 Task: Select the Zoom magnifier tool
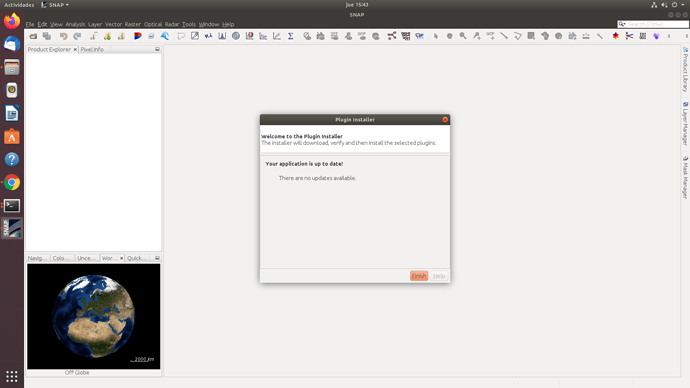click(x=463, y=36)
